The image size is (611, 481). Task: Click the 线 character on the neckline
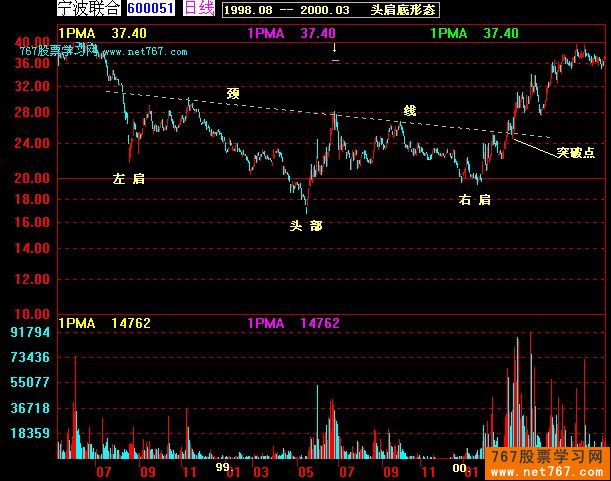pyautogui.click(x=409, y=109)
